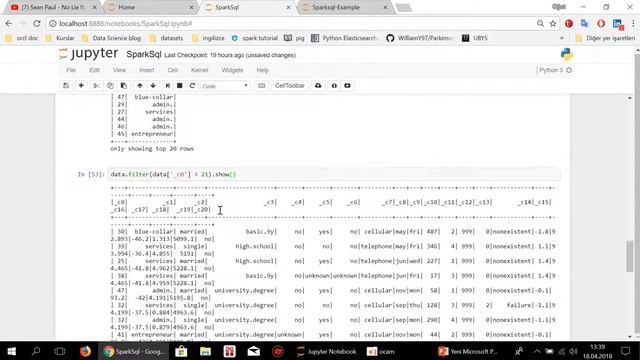The image size is (640, 360).
Task: Run cell with the skip-forward icon
Action: tap(167, 86)
